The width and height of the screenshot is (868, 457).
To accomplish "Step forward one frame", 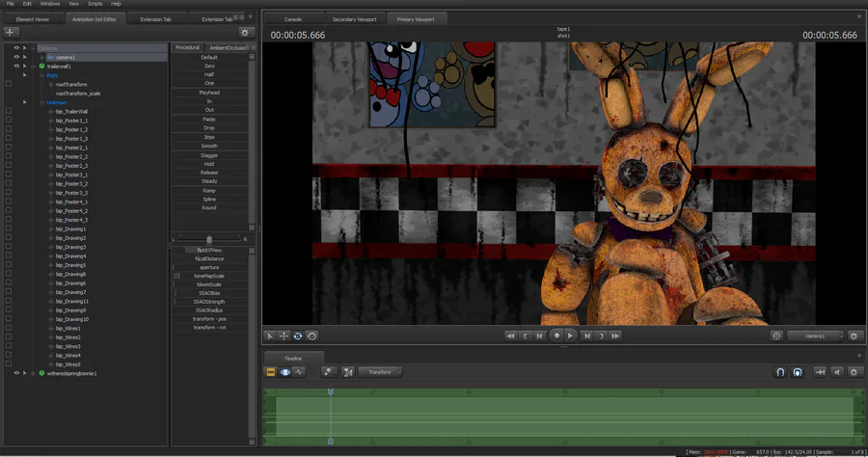I will pos(587,336).
